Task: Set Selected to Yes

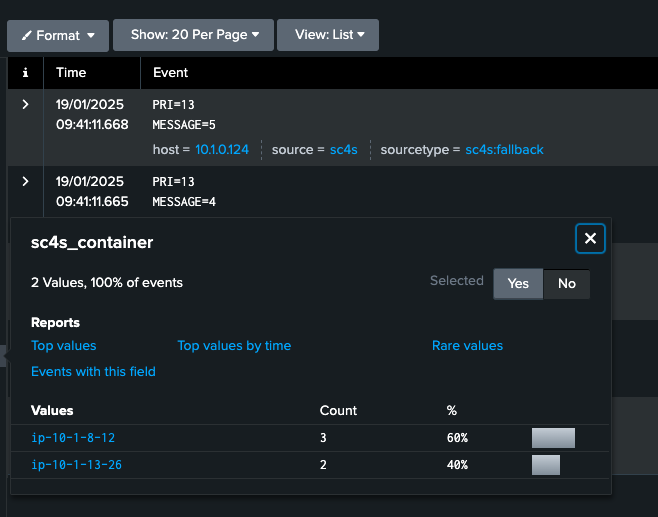Action: point(518,284)
